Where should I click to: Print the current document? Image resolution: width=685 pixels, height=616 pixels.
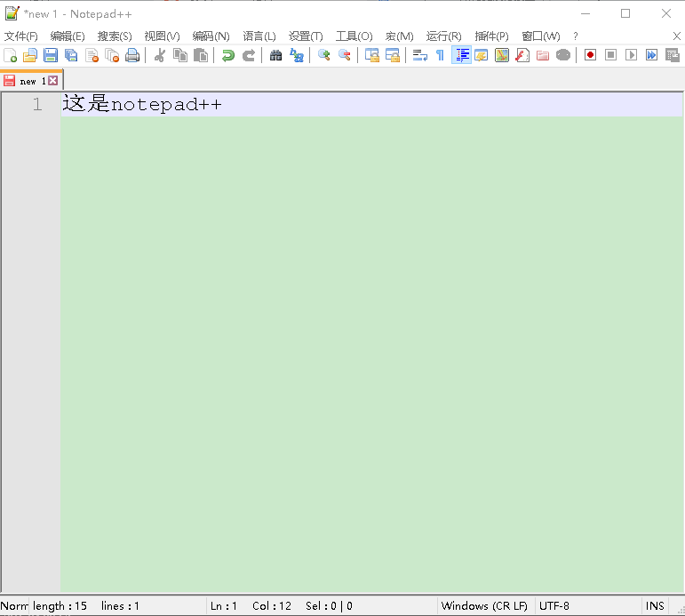click(132, 55)
